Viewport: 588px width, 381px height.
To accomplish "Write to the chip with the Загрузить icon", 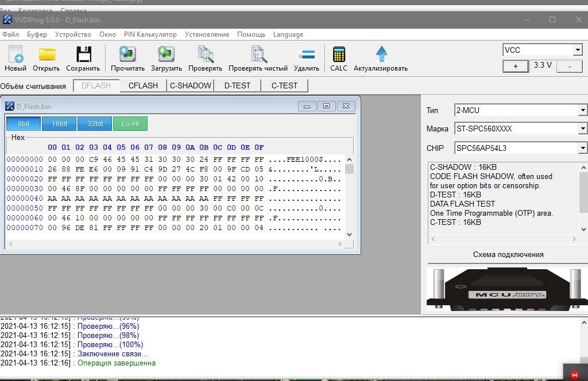I will point(166,55).
